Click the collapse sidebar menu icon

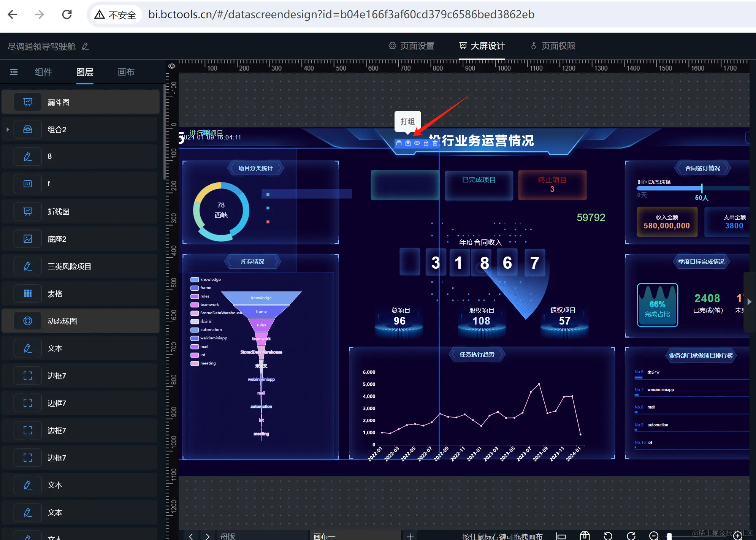point(14,72)
